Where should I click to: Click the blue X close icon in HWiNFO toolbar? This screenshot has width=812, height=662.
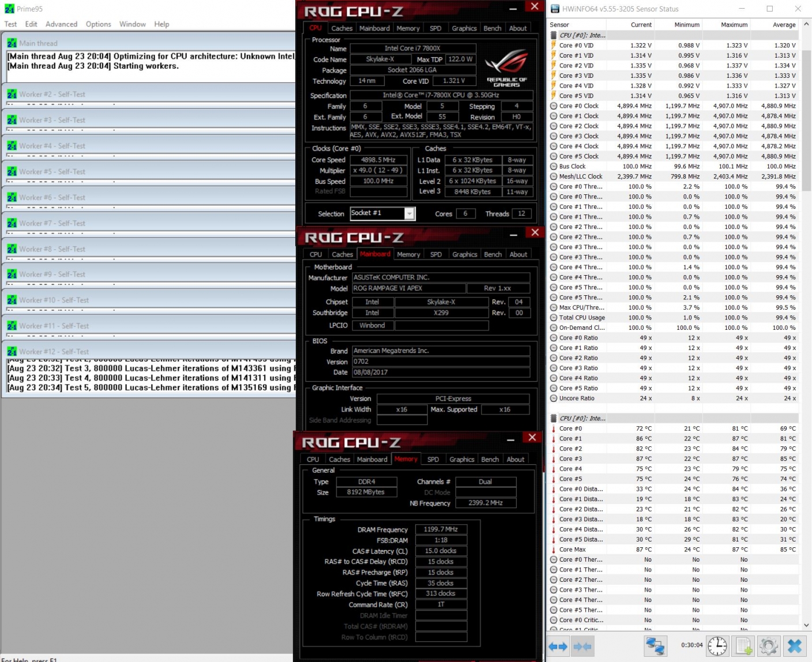(x=795, y=646)
